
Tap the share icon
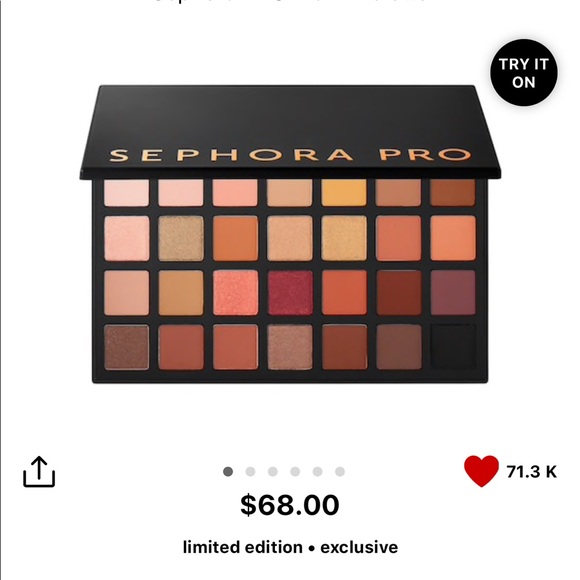[39, 472]
